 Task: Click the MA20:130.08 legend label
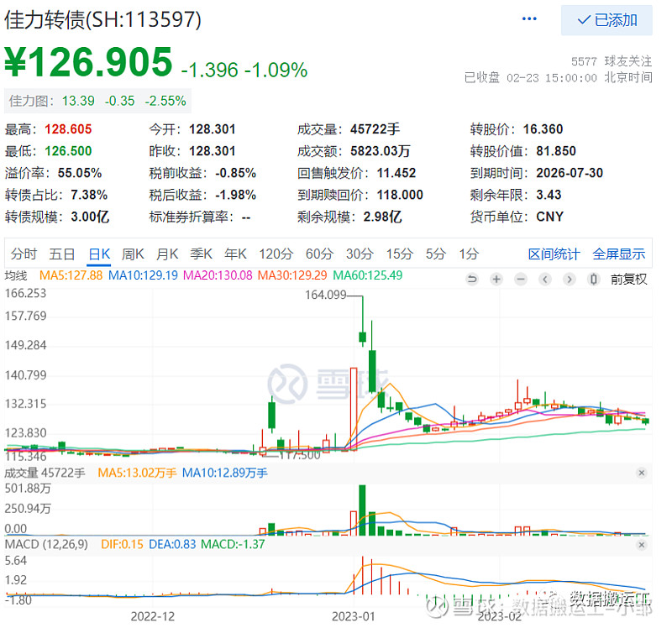(x=218, y=275)
